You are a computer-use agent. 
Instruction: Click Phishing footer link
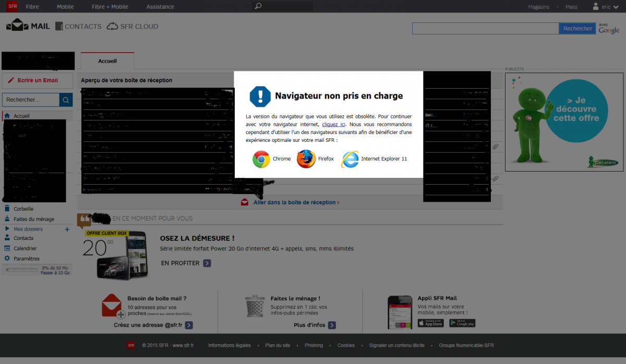(314, 345)
